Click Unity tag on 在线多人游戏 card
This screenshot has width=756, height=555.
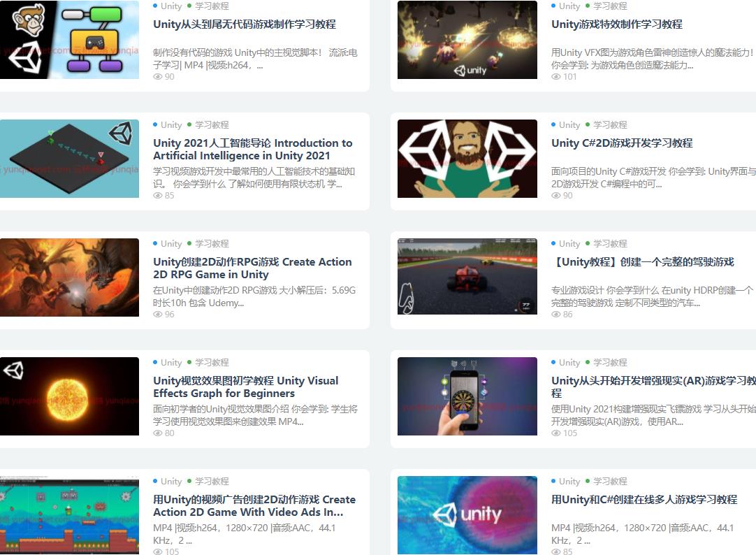click(569, 481)
